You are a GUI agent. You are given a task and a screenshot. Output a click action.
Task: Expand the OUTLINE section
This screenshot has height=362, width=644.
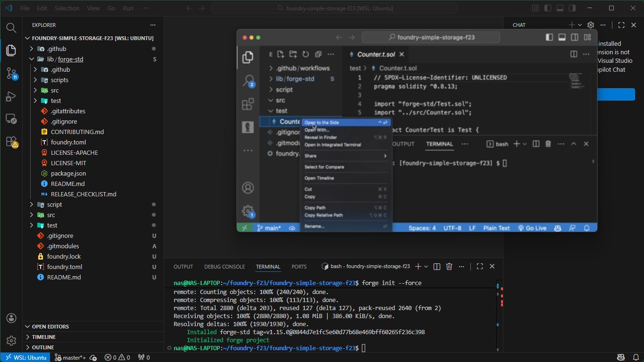[42, 347]
